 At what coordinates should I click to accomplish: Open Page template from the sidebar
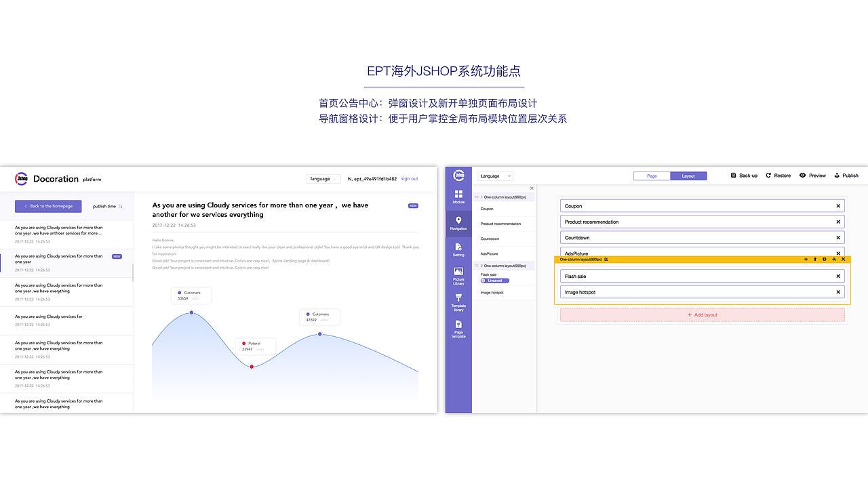click(458, 329)
